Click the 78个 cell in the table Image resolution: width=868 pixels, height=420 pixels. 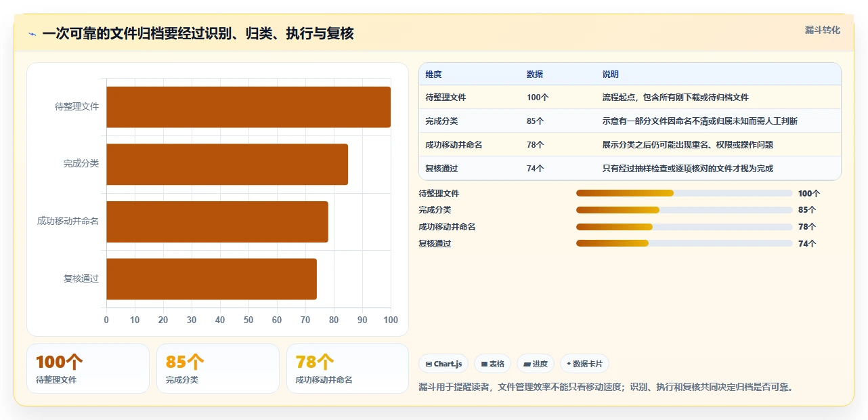(536, 145)
